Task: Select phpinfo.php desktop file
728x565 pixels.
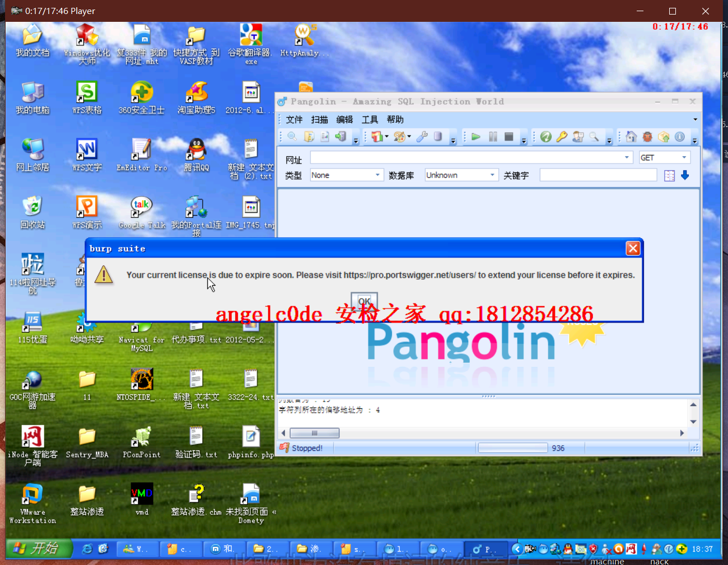Action: [x=251, y=442]
